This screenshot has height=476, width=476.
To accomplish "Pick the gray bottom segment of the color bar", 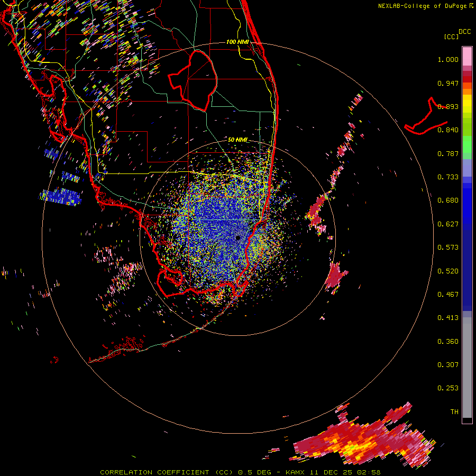I will (x=467, y=368).
